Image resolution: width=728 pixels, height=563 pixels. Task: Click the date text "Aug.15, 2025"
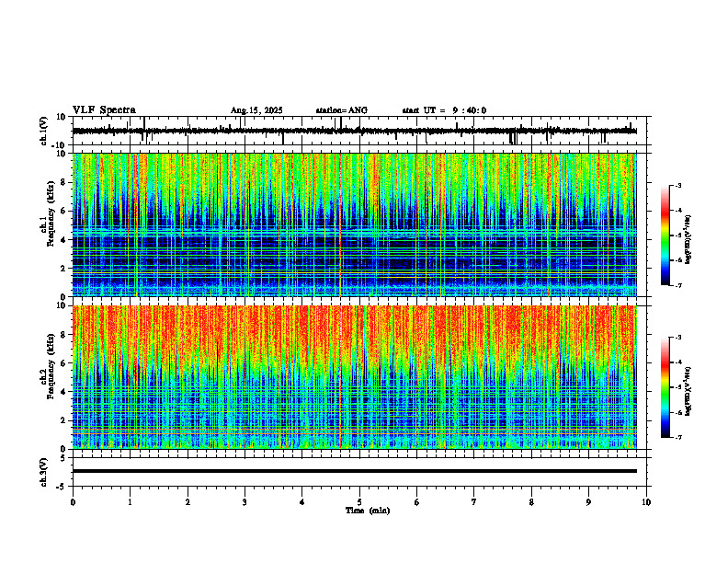pos(256,110)
